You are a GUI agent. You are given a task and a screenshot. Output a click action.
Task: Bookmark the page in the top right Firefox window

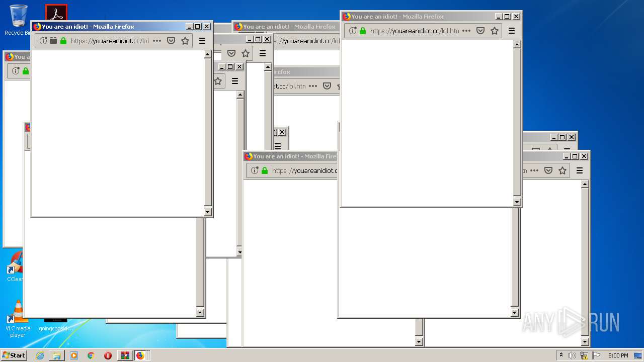coord(495,31)
